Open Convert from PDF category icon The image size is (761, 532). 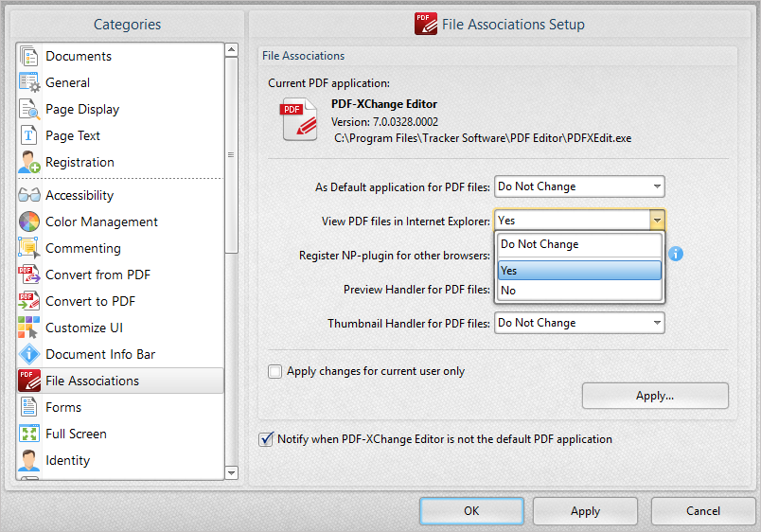pyautogui.click(x=29, y=275)
